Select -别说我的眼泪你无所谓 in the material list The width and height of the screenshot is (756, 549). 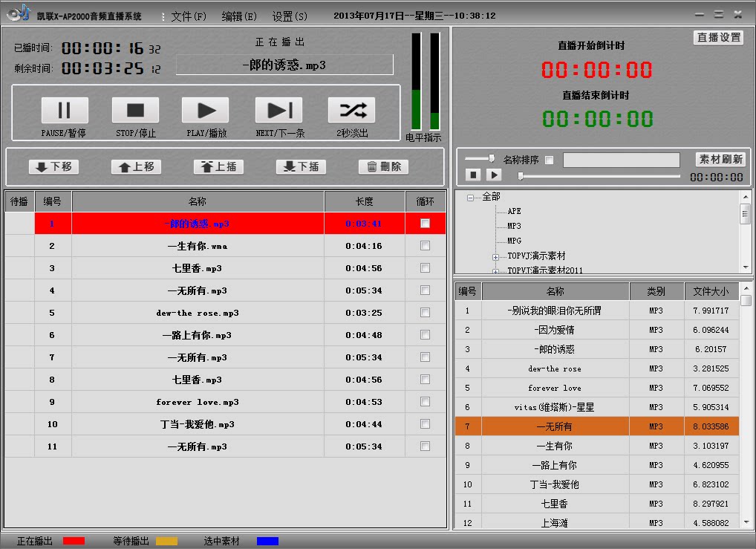tap(597, 311)
